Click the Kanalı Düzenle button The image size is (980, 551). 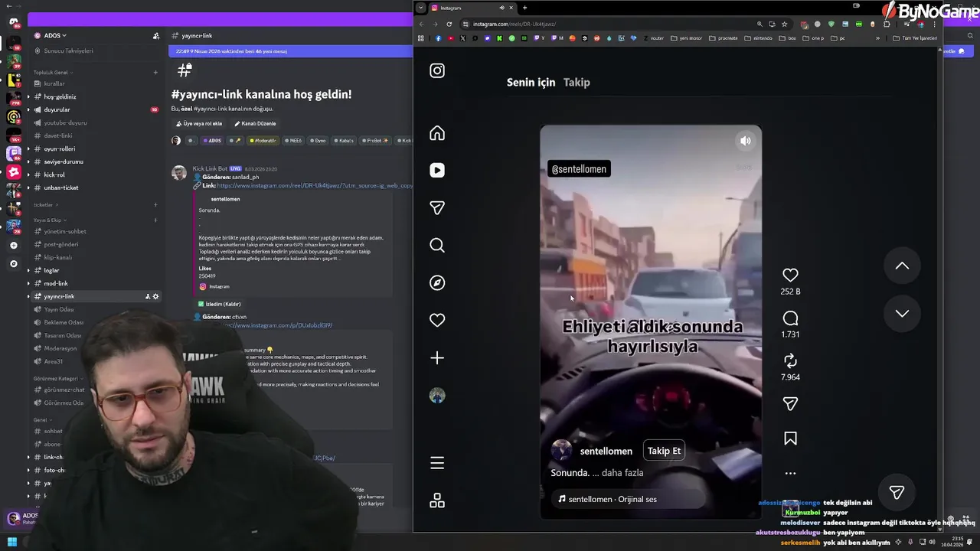255,123
